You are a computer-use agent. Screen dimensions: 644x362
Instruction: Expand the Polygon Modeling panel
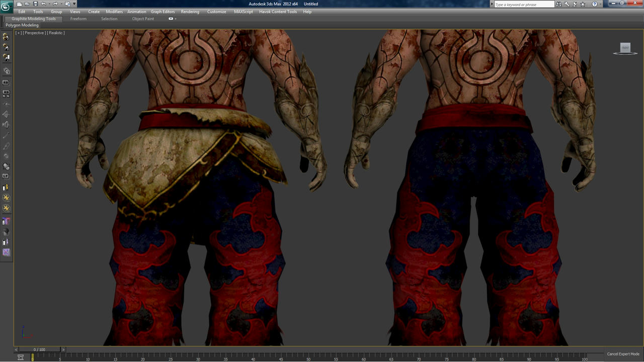pyautogui.click(x=22, y=25)
